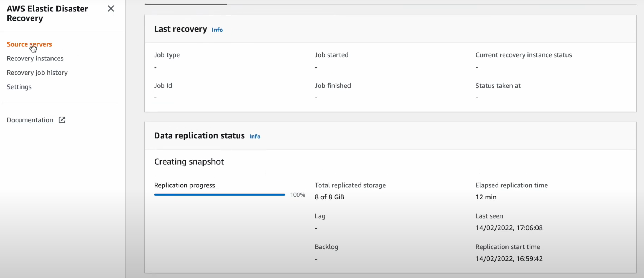The height and width of the screenshot is (278, 644).
Task: Click the AWS Elastic Disaster Recovery title
Action: tap(47, 14)
